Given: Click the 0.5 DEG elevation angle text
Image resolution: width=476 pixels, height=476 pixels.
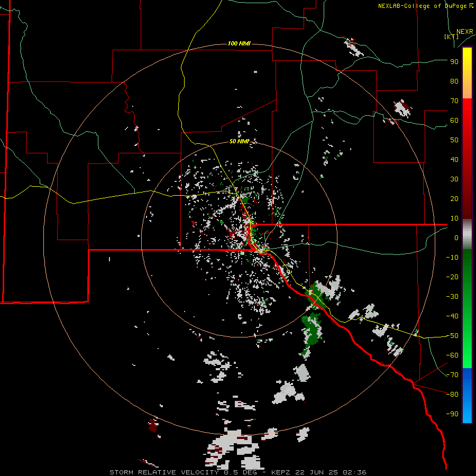Looking at the screenshot, I should (240, 472).
